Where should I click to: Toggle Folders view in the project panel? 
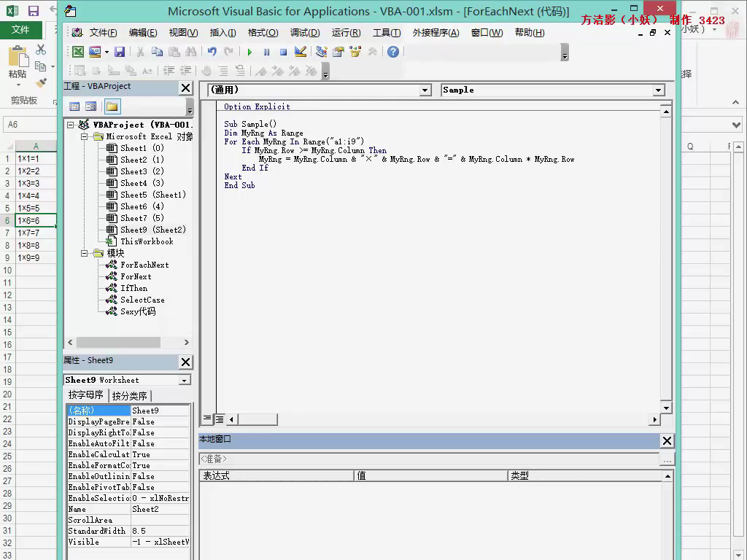112,106
